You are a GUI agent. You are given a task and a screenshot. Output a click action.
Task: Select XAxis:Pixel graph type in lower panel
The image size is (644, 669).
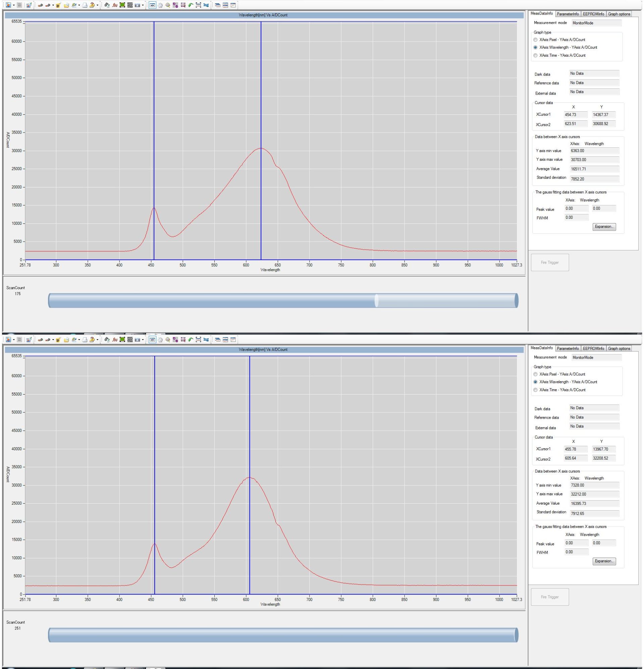pos(535,374)
